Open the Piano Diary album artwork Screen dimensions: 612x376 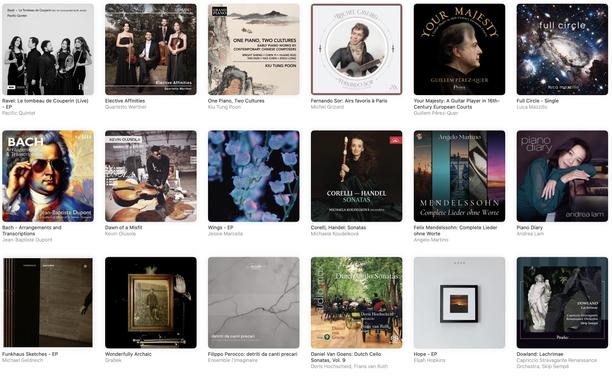tap(562, 176)
